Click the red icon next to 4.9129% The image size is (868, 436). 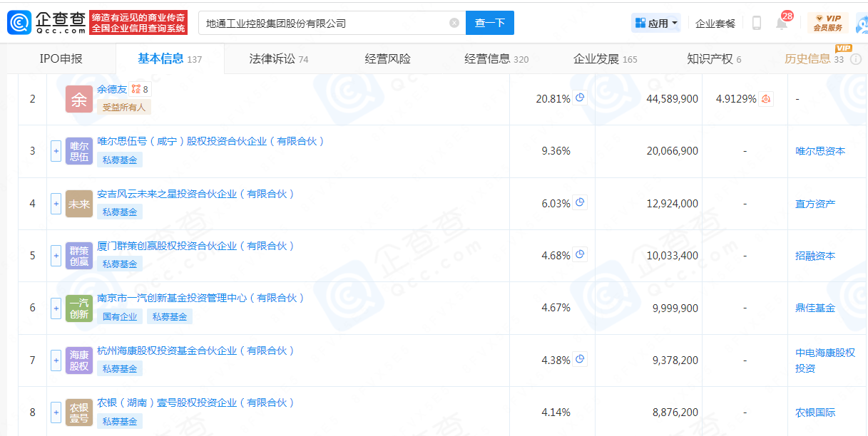tap(766, 99)
